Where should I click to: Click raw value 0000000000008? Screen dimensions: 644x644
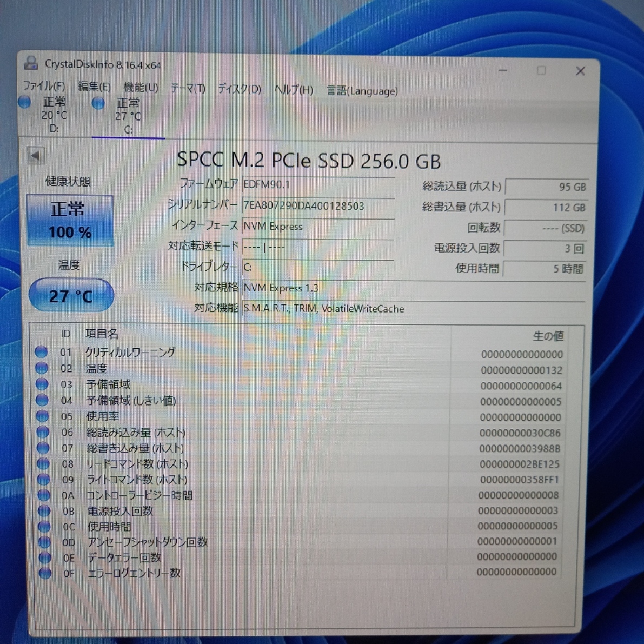[519, 495]
